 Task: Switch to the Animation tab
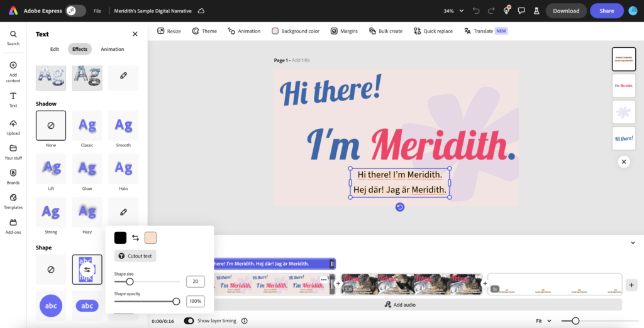click(113, 49)
